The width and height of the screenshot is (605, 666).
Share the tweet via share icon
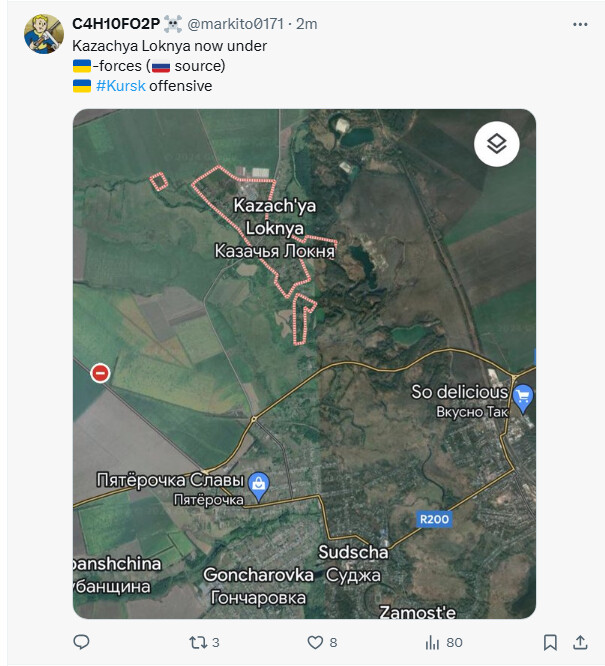point(580,642)
